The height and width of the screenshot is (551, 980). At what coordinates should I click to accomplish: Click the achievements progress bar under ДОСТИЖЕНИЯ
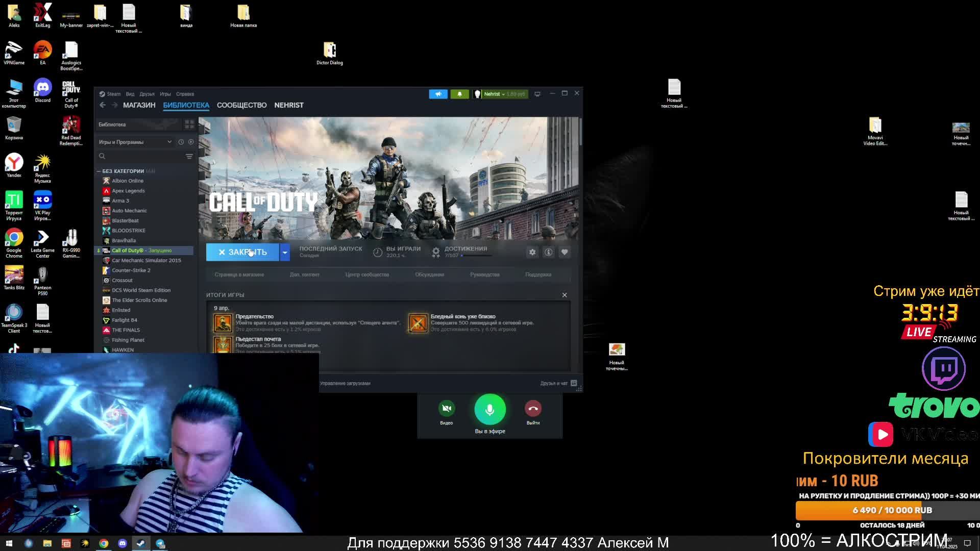pos(477,256)
